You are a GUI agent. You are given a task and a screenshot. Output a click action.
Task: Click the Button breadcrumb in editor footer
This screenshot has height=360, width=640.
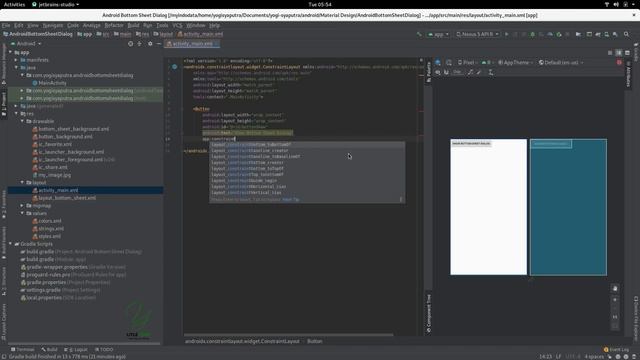point(315,341)
